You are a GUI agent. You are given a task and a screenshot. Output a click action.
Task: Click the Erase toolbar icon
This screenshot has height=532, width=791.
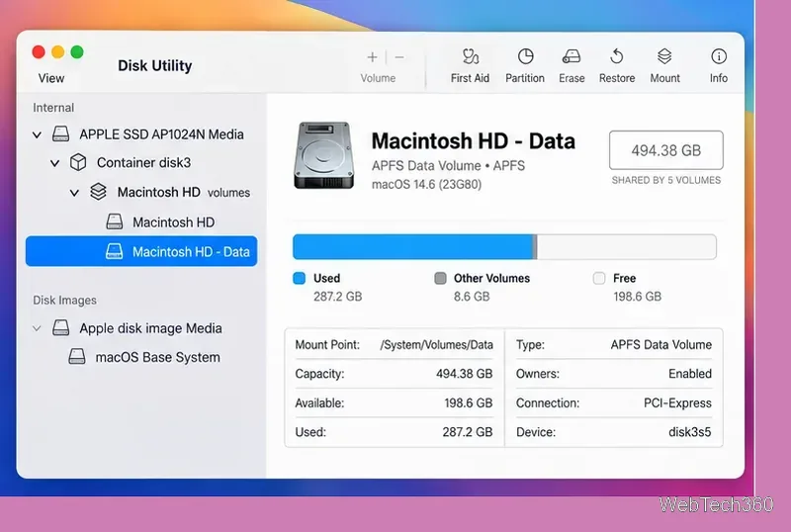[571, 56]
